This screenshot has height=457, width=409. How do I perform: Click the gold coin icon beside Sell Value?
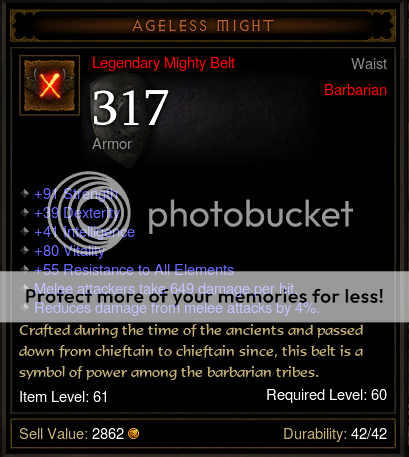[x=133, y=434]
